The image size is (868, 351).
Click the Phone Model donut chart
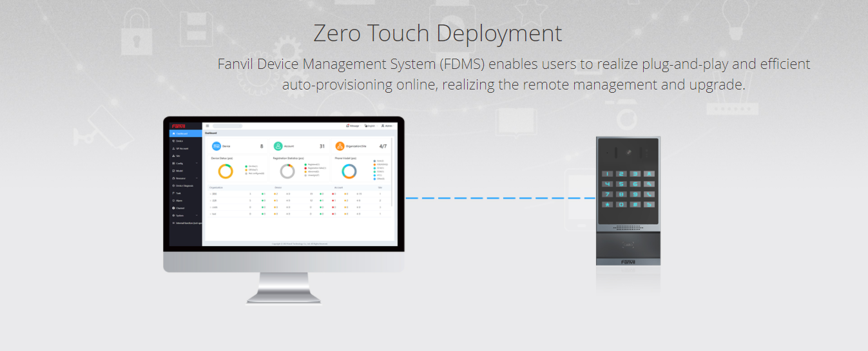click(349, 171)
